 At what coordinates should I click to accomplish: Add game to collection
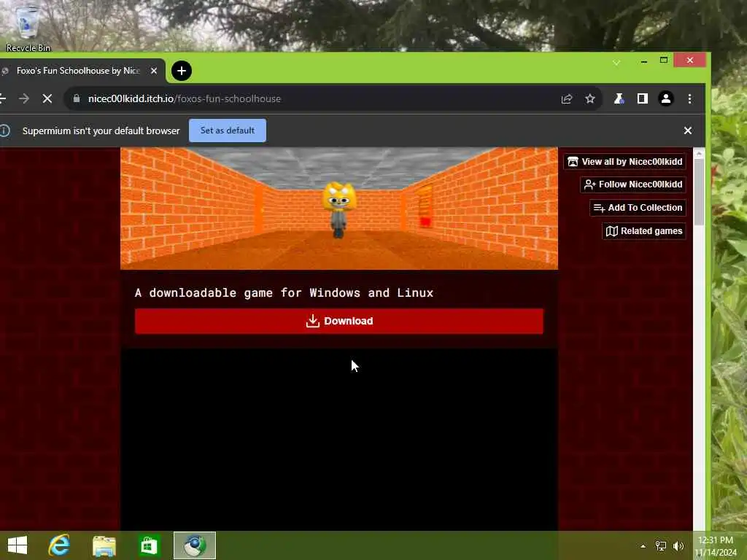tap(638, 208)
